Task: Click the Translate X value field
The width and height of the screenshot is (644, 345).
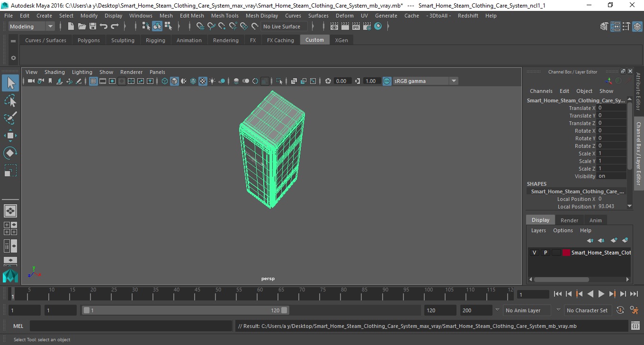Action: 612,108
